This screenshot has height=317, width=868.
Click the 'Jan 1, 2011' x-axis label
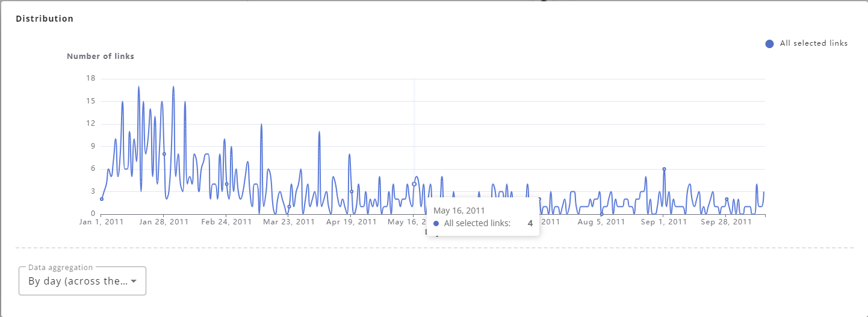(x=102, y=222)
